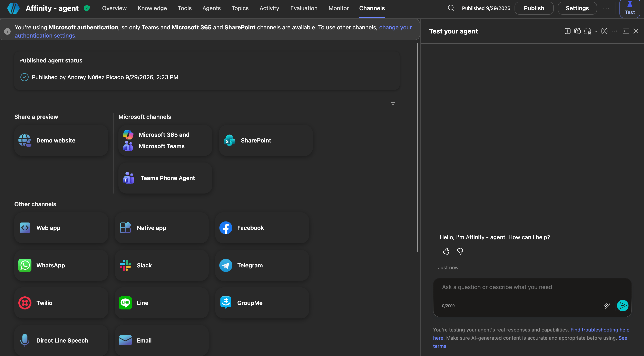The image size is (644, 356).
Task: Go to the Evaluation tab
Action: pos(304,8)
